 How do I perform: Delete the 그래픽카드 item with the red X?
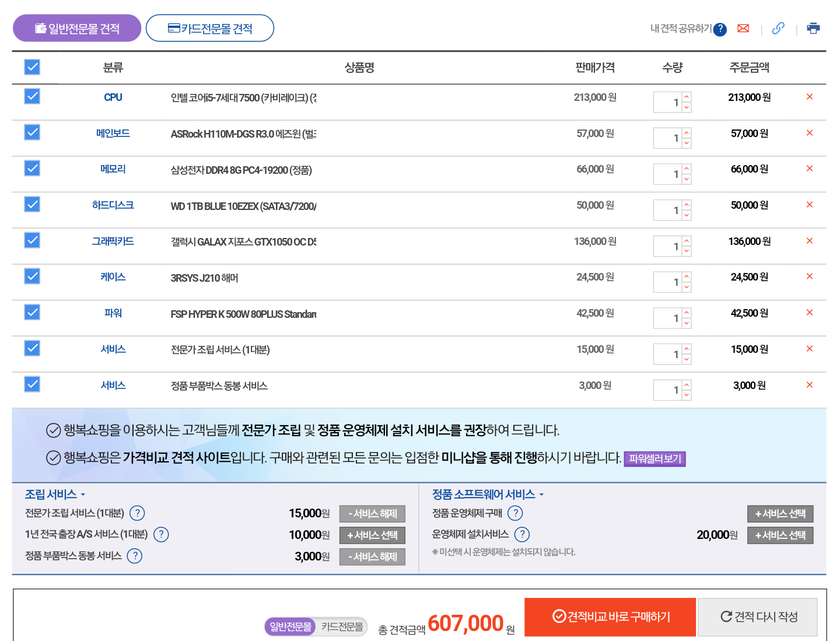point(810,241)
